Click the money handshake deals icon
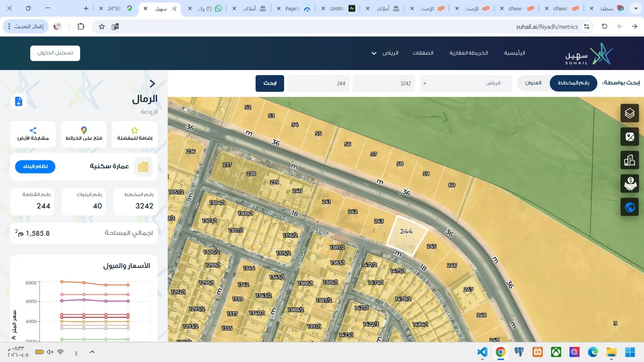This screenshot has width=644, height=362. point(630,183)
